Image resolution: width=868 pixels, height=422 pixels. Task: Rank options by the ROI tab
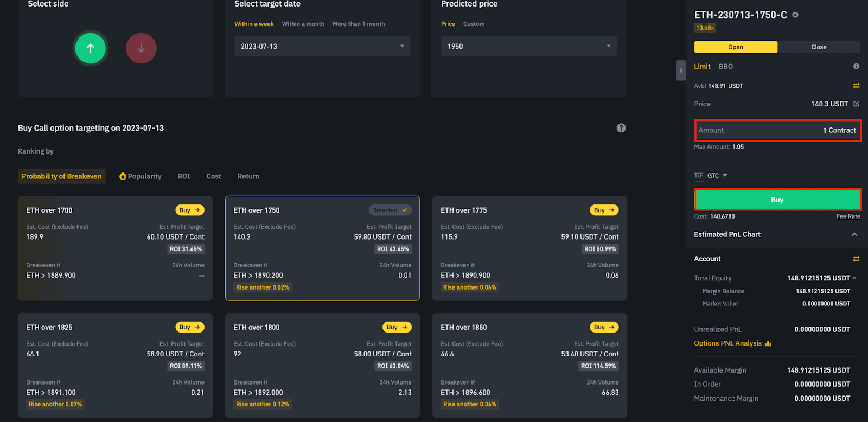(184, 176)
